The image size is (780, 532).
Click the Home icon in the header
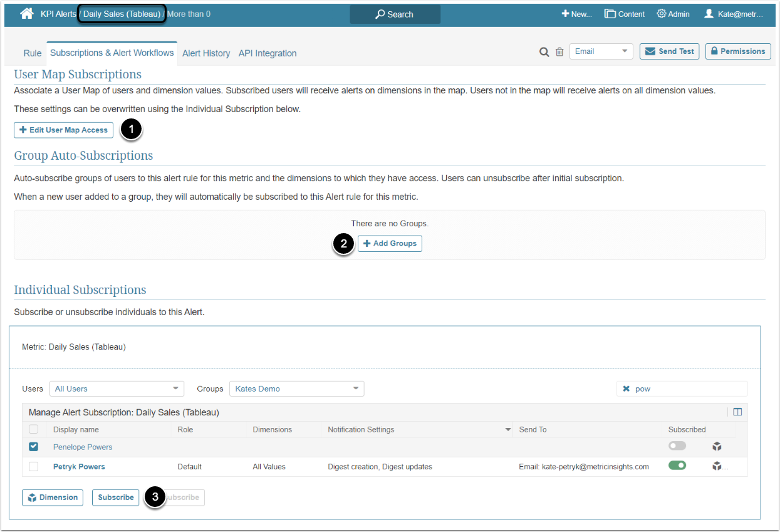pyautogui.click(x=27, y=14)
